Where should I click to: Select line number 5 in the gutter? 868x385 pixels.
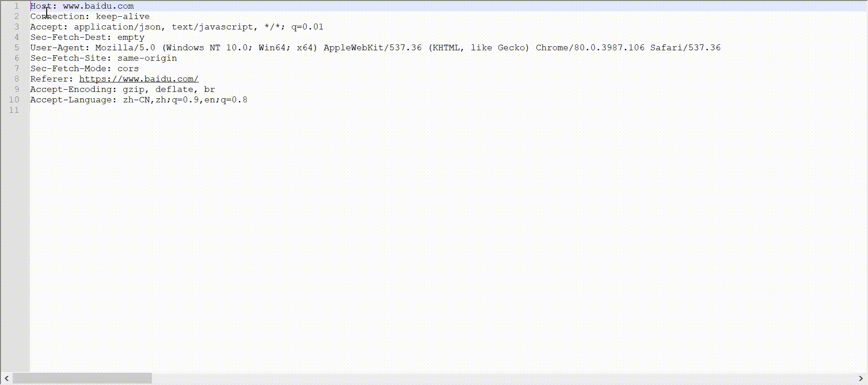[16, 48]
